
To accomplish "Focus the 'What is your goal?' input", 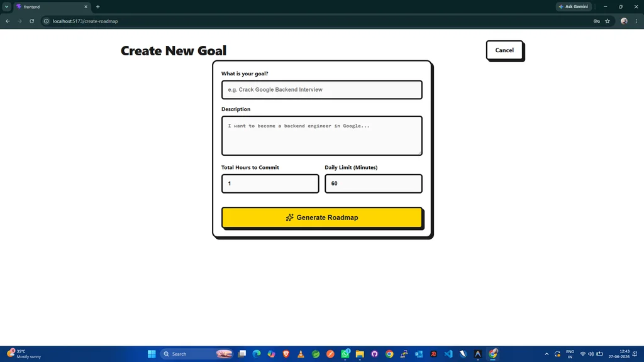I will tap(321, 90).
